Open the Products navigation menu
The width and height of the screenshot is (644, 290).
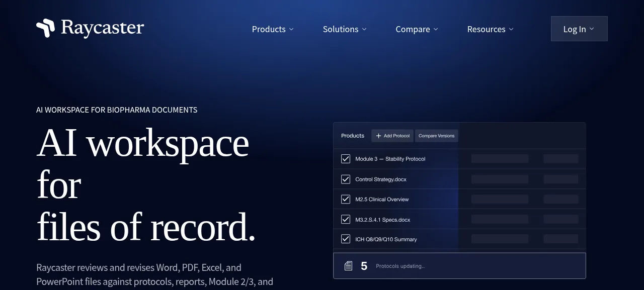[273, 29]
